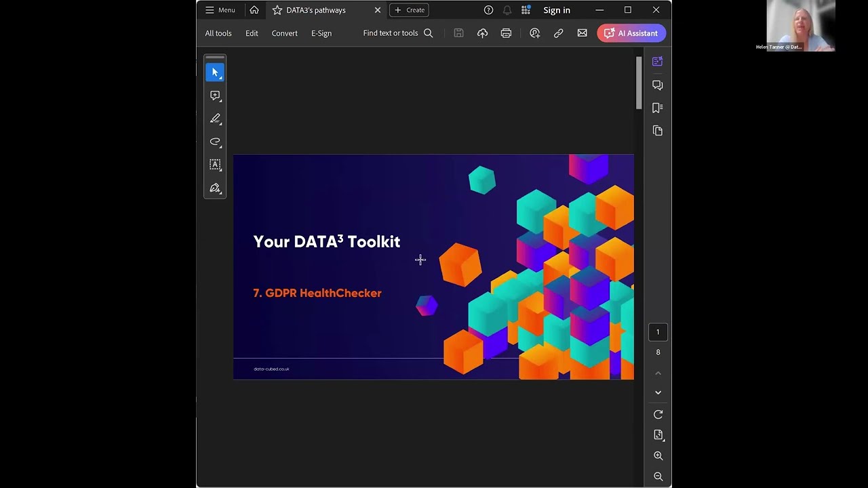Open the Bookmarks side panel
The height and width of the screenshot is (488, 868).
[x=658, y=108]
